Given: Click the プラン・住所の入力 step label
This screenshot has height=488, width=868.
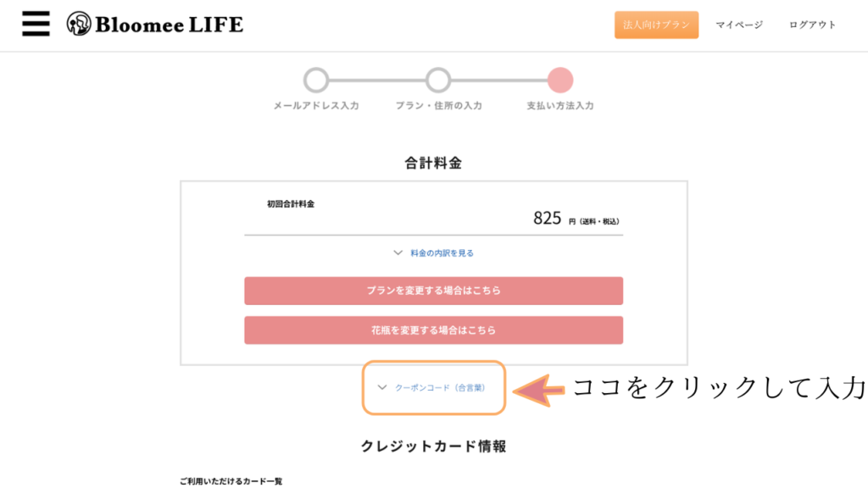Looking at the screenshot, I should coord(438,106).
